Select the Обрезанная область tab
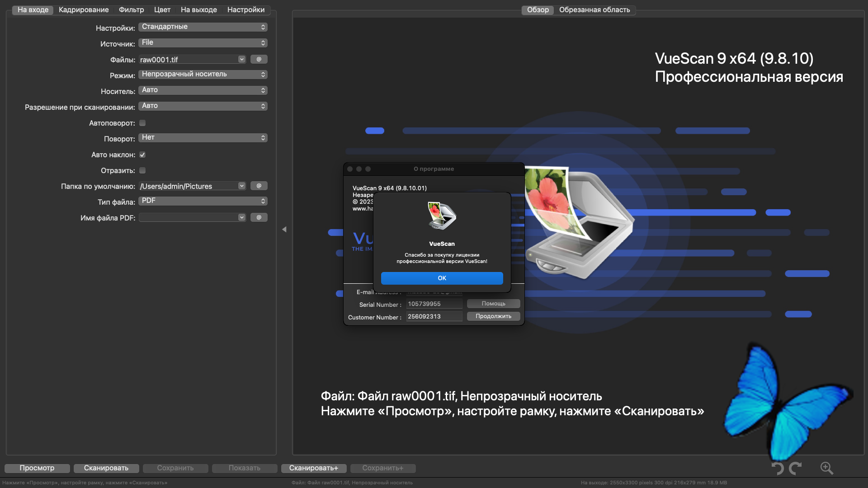The height and width of the screenshot is (488, 868). pyautogui.click(x=594, y=10)
